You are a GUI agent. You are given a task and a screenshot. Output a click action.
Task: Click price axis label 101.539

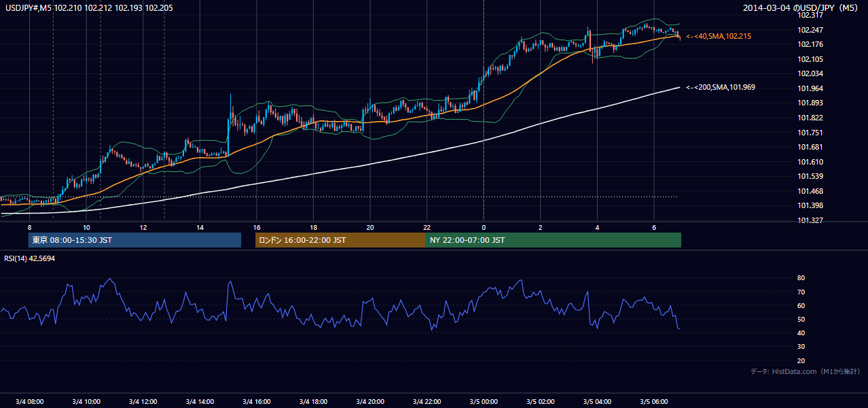(810, 177)
